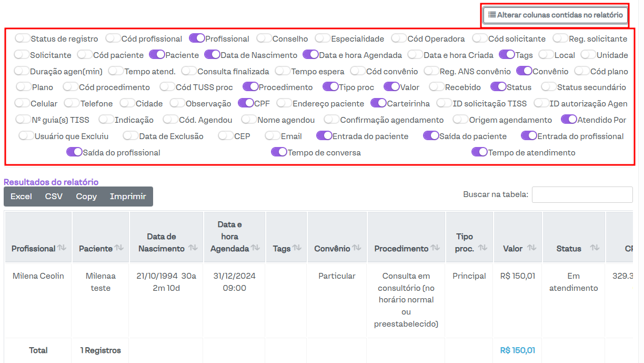Click sort icon beside Data de Nascimento
Viewport: 644px width, 363px height.
click(x=193, y=248)
